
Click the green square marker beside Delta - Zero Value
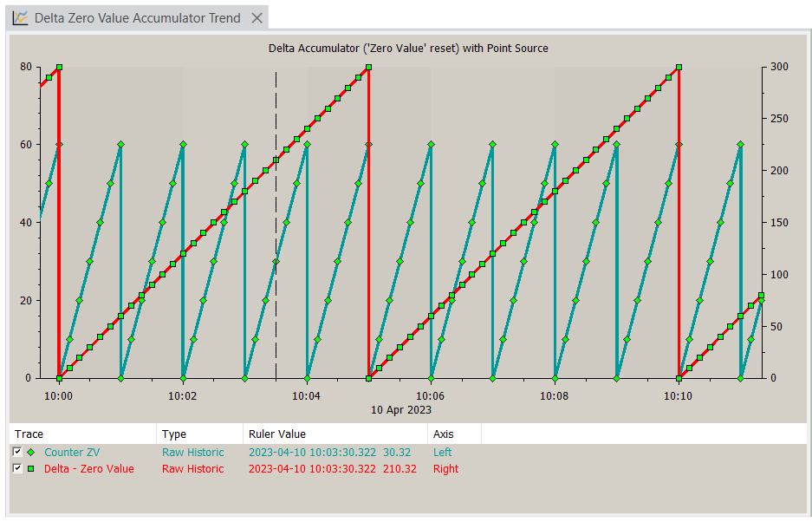point(32,469)
